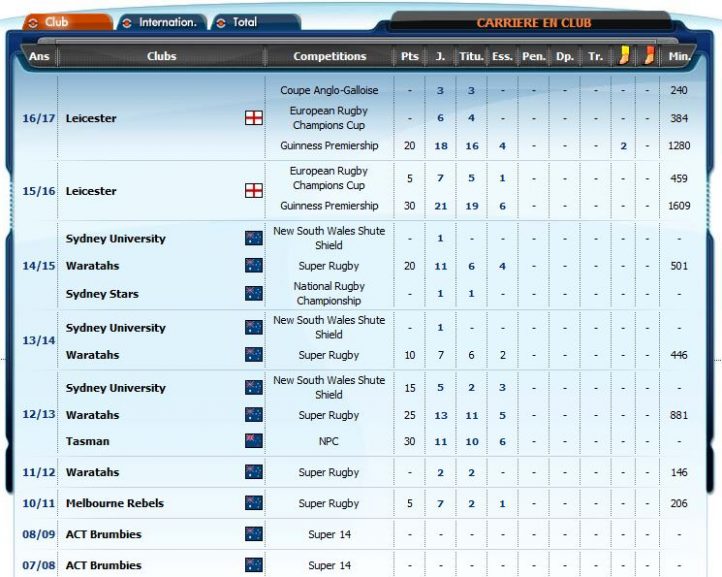Image resolution: width=722 pixels, height=577 pixels.
Task: Open the 16/17 season link
Action: click(x=39, y=118)
